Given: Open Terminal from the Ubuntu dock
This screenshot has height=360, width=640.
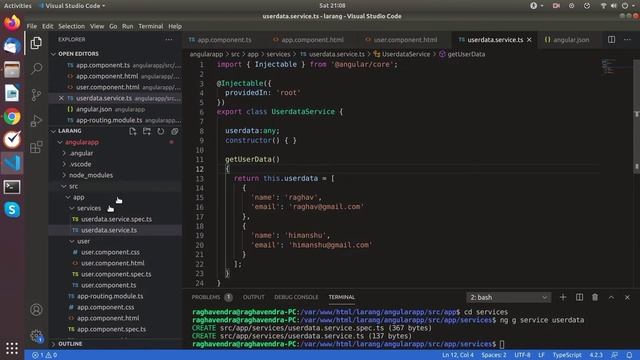Looking at the screenshot, I should pyautogui.click(x=12, y=187).
